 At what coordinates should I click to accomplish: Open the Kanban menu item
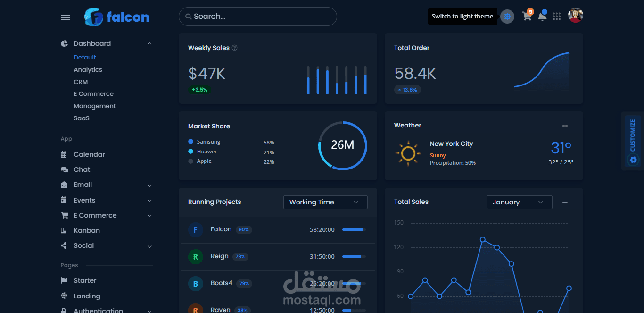point(87,230)
